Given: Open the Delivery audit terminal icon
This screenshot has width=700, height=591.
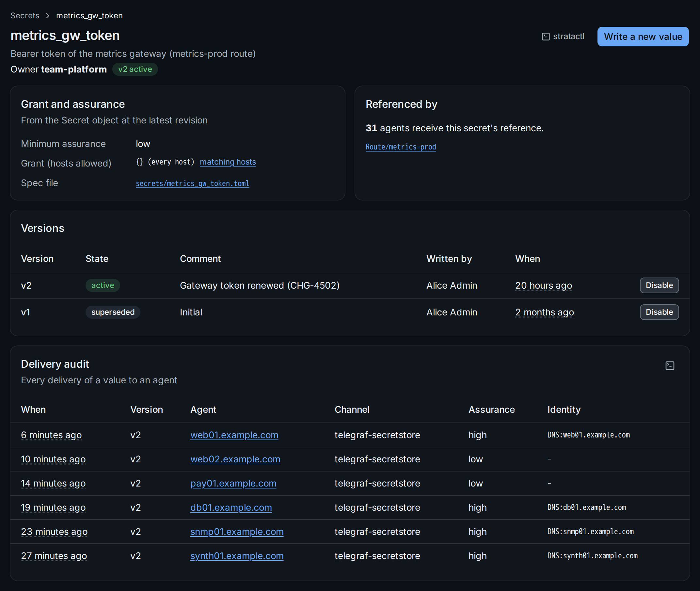Looking at the screenshot, I should 670,365.
